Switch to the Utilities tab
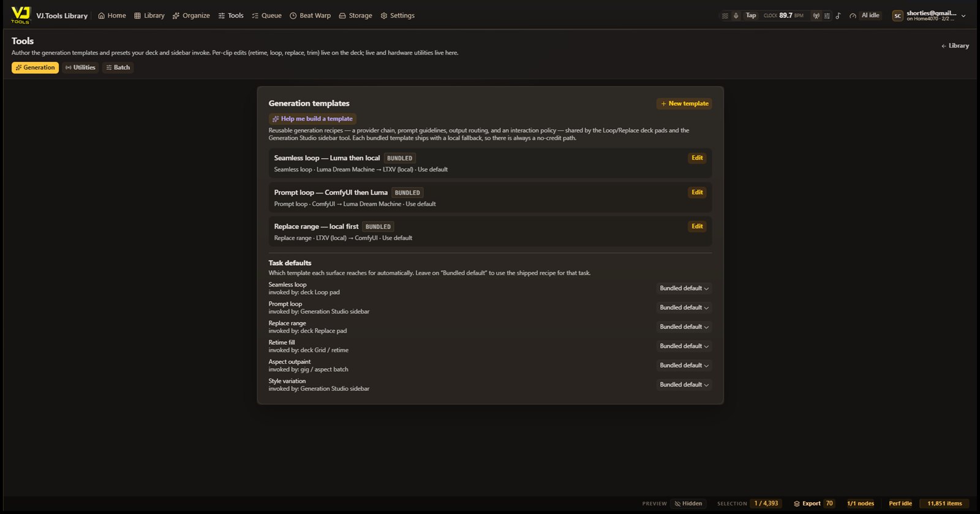980x514 pixels. point(80,67)
